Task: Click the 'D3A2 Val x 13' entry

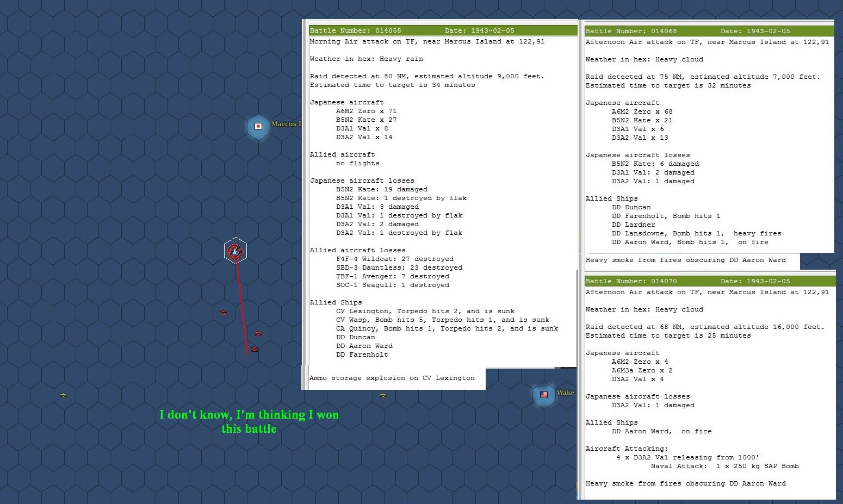Action: 640,138
